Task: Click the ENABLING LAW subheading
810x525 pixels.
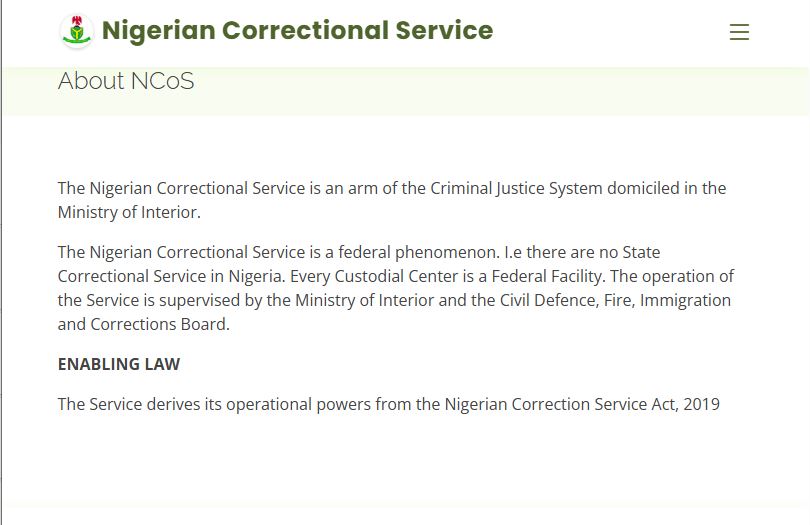Action: coord(119,364)
